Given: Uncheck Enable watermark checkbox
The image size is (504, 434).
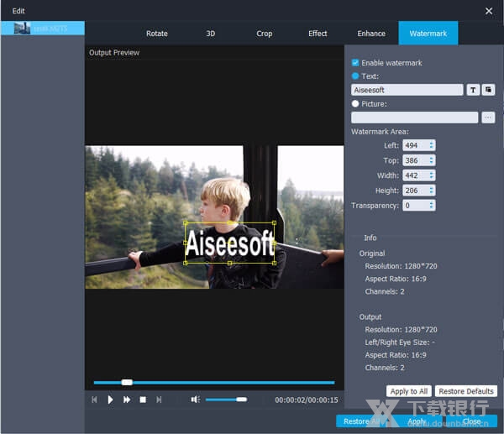Looking at the screenshot, I should (355, 63).
